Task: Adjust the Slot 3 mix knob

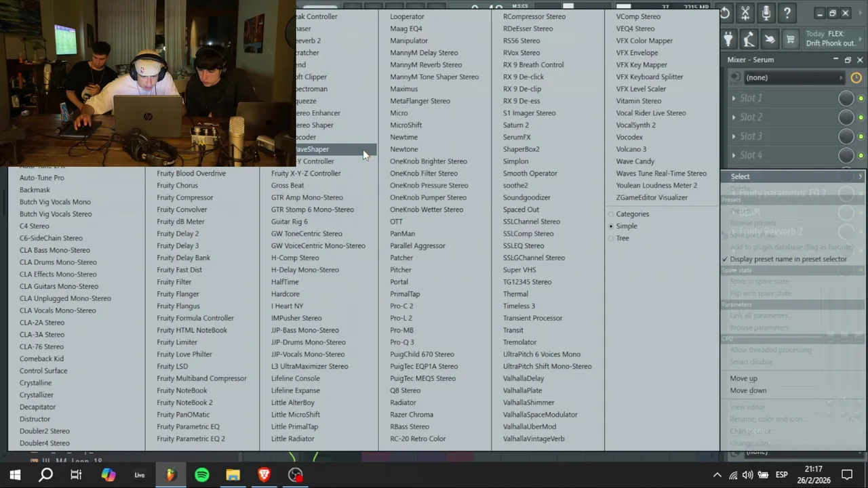Action: coord(846,137)
